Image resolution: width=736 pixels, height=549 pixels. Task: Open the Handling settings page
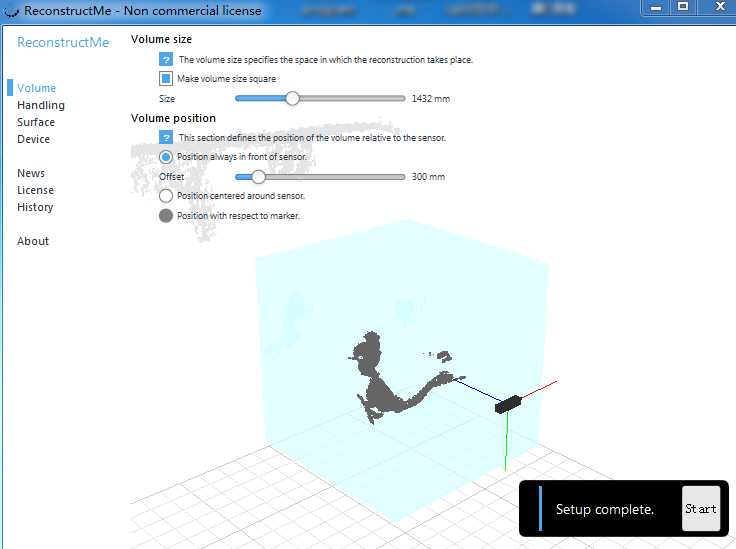(x=41, y=105)
